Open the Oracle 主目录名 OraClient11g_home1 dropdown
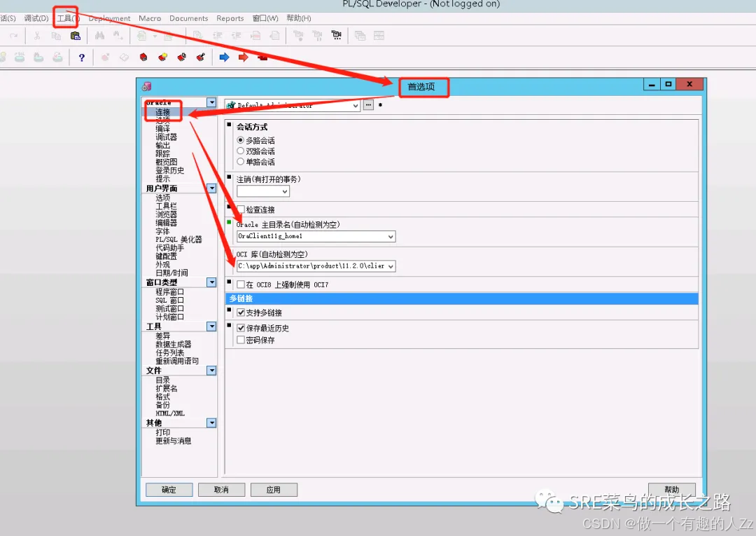This screenshot has width=756, height=536. tap(391, 236)
